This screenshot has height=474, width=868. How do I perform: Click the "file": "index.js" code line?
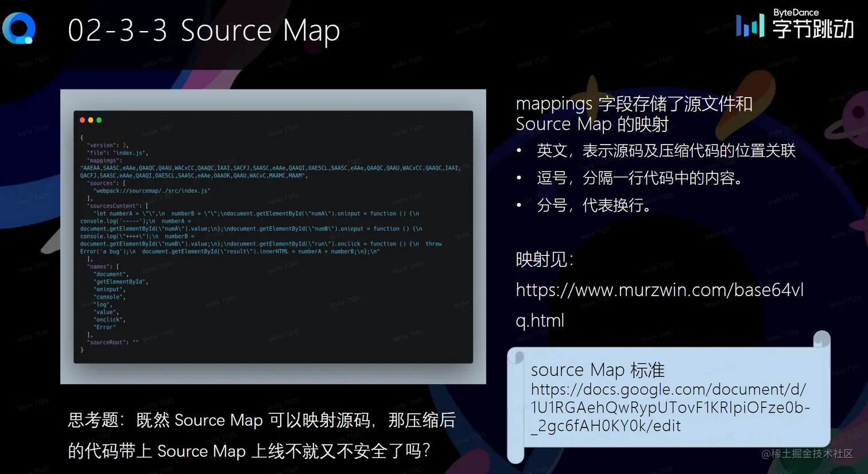coord(118,153)
